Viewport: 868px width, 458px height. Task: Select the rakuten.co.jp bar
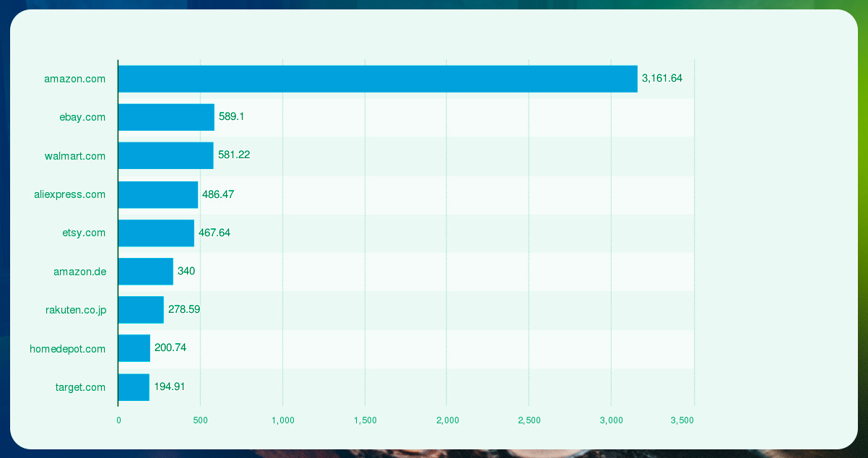(x=141, y=310)
